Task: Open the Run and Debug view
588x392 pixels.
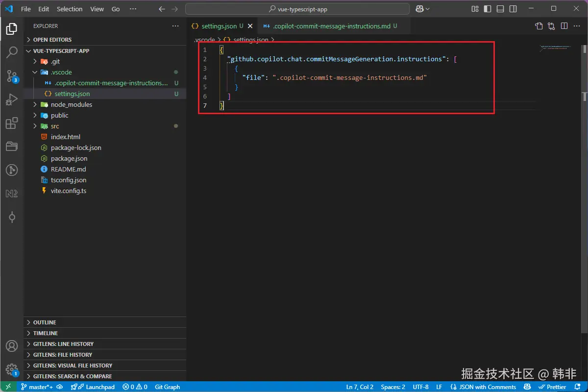Action: pyautogui.click(x=12, y=99)
